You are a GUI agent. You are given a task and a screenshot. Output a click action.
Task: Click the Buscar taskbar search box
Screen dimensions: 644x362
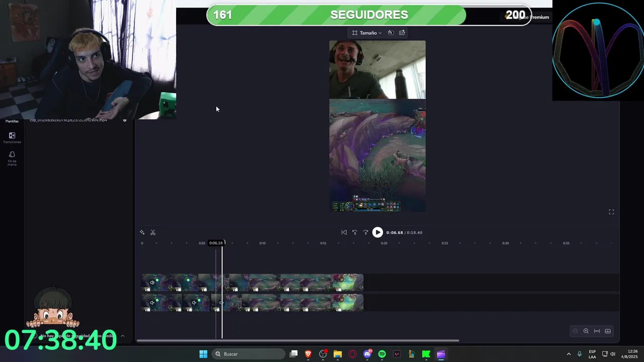pos(249,354)
